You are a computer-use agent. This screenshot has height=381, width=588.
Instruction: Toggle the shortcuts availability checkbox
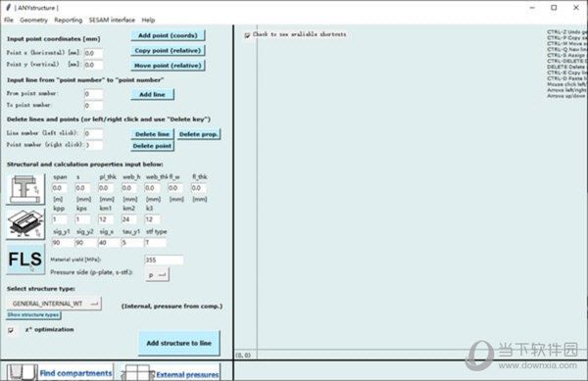coord(247,35)
